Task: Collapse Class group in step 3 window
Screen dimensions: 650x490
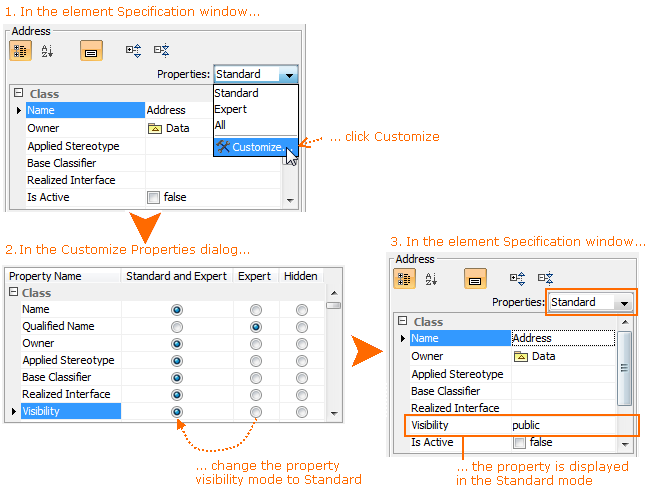Action: (x=403, y=320)
